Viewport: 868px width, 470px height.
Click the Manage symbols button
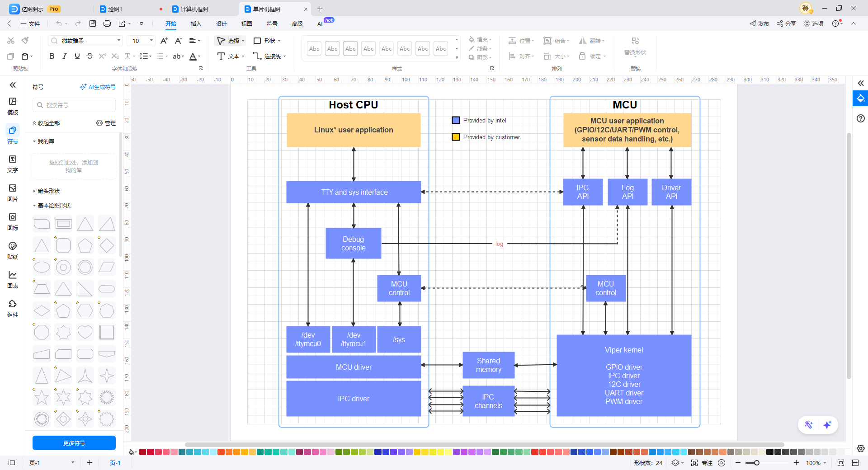(x=106, y=123)
